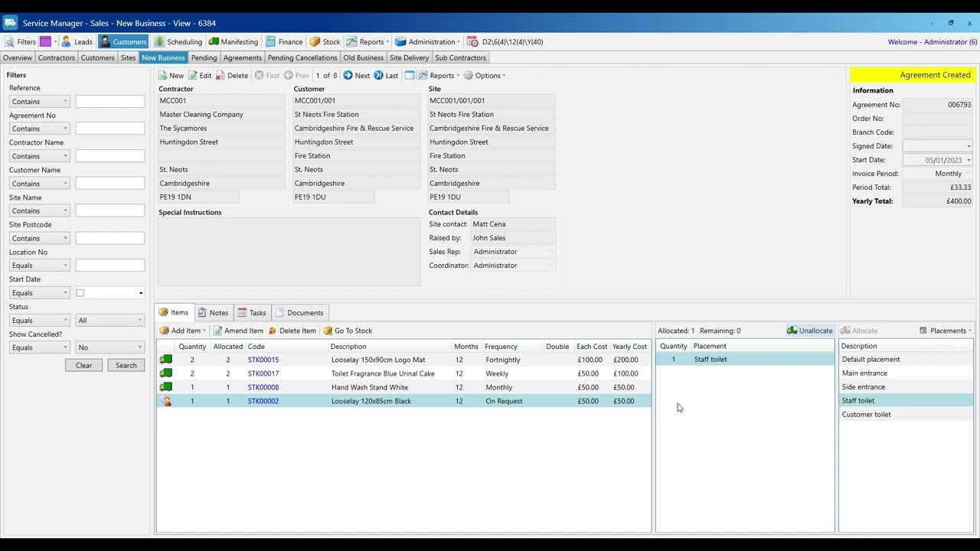
Task: Select the allocated Staff toilet row
Action: [745, 360]
